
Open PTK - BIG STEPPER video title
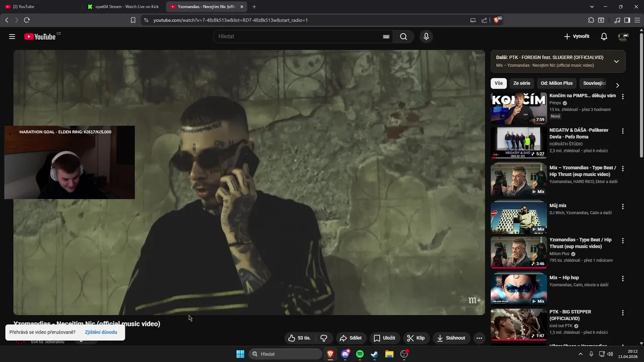coord(571,315)
